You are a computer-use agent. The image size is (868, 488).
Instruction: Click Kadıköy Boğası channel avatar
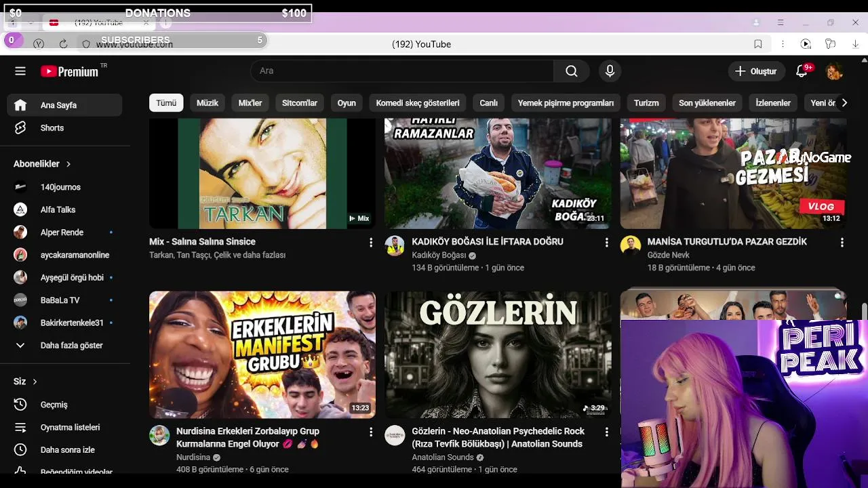pos(395,245)
